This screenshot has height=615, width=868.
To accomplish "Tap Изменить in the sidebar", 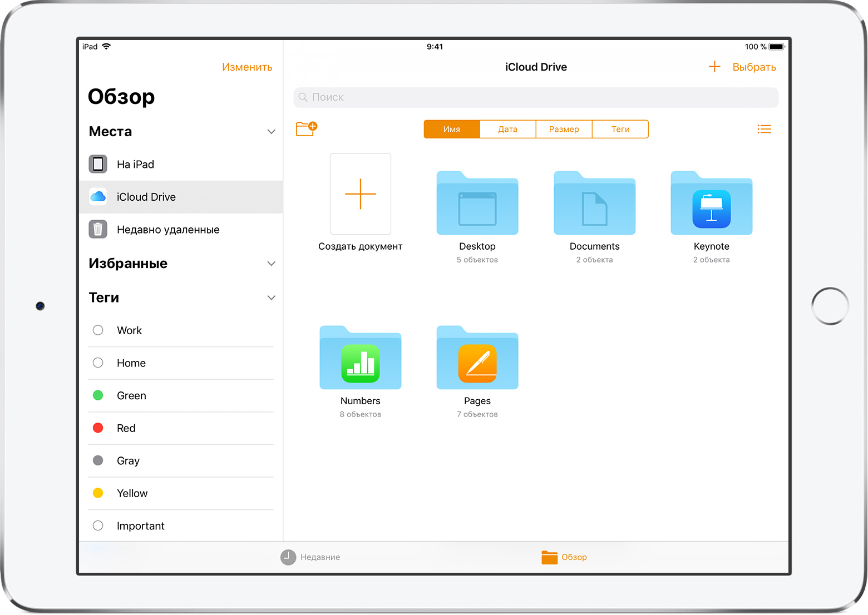I will click(x=247, y=67).
